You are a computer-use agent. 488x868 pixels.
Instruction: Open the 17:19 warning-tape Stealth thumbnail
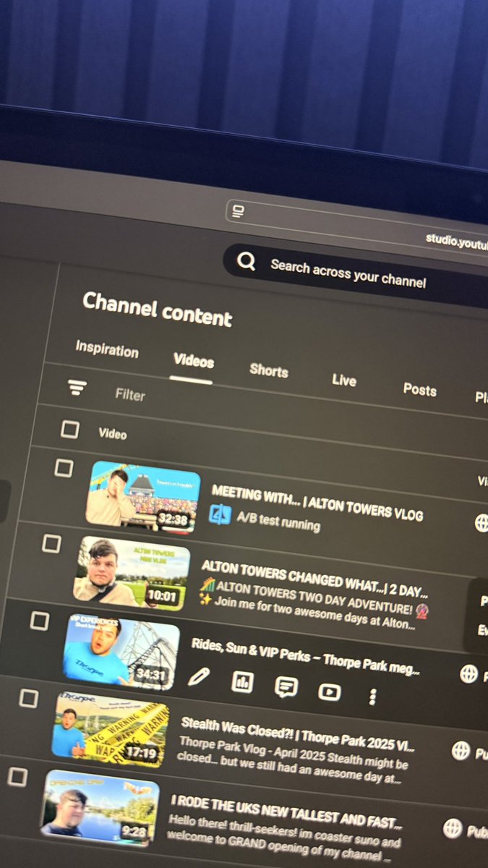point(111,729)
